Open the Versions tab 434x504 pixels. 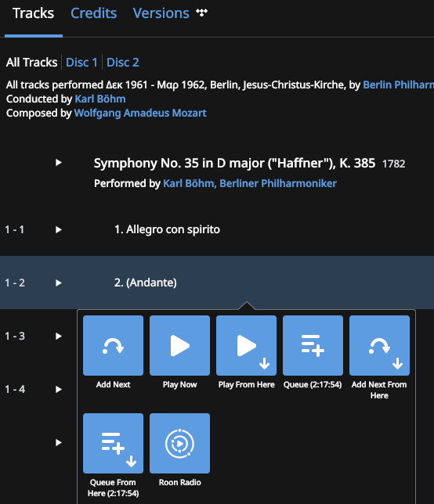(x=161, y=13)
